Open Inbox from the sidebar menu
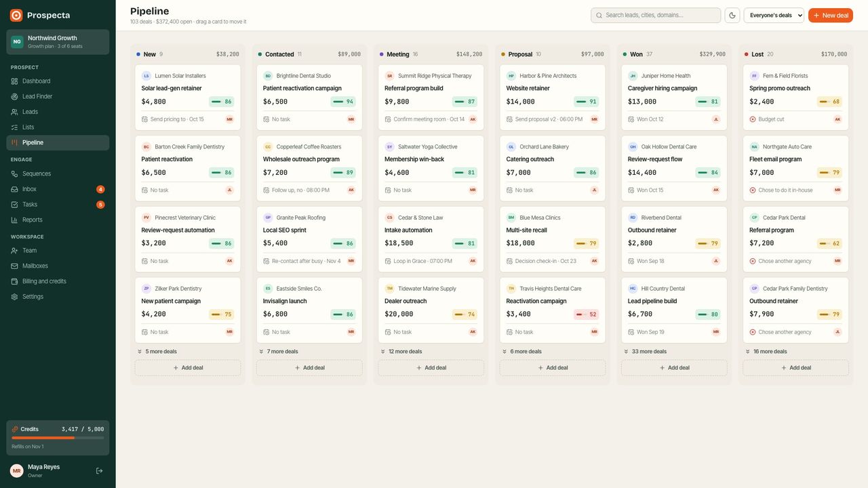 click(58, 189)
